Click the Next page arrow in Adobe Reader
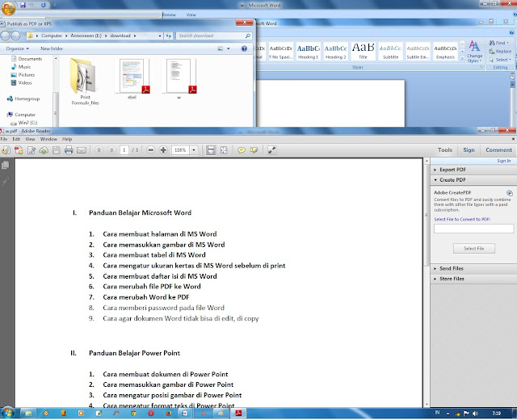Viewport: 517px width, 420px height. (111, 150)
